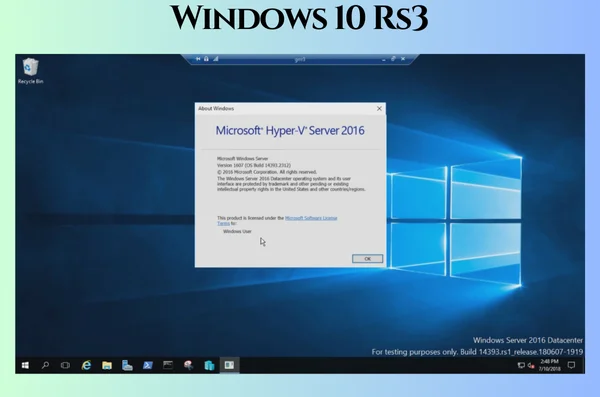
Task: Click the connection bar session name
Action: tap(300, 59)
